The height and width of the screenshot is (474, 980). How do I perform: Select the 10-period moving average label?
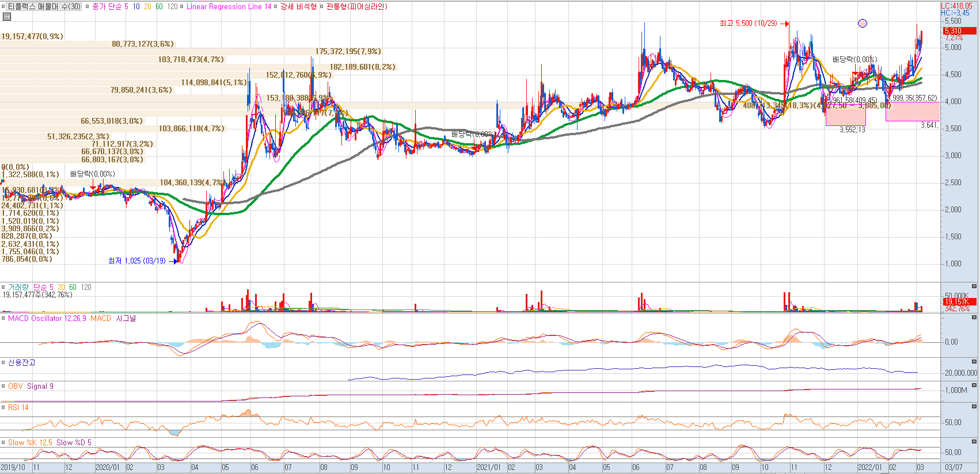(x=136, y=6)
